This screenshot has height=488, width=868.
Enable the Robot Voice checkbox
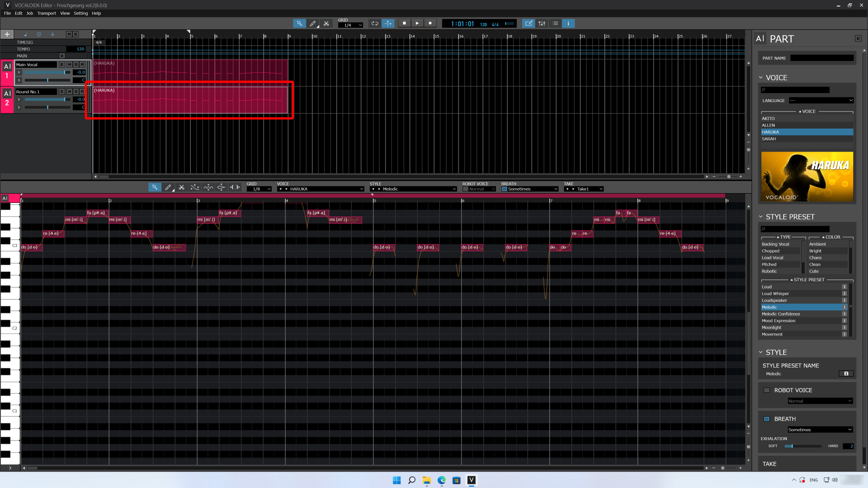pyautogui.click(x=767, y=390)
